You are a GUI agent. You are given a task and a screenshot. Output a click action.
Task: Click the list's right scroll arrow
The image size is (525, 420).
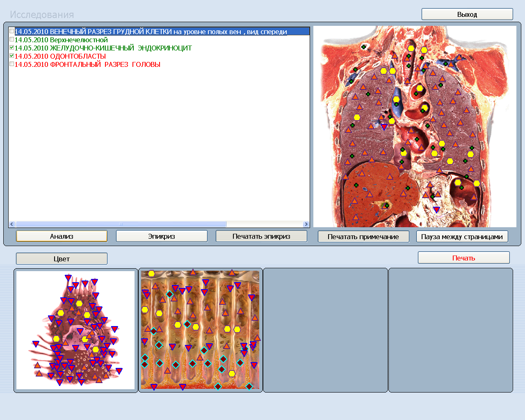click(x=306, y=224)
